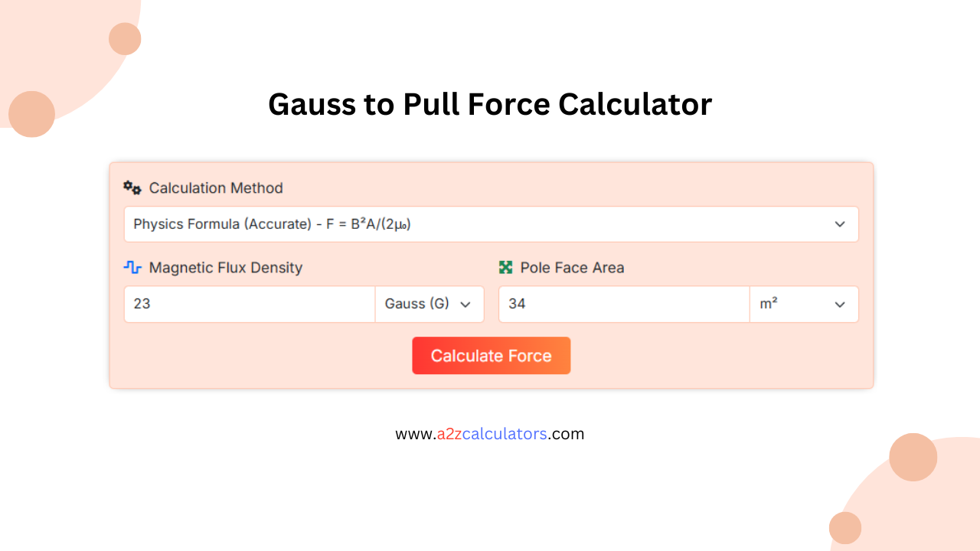The image size is (980, 551).
Task: Select the Pole Face Area label
Action: point(572,267)
